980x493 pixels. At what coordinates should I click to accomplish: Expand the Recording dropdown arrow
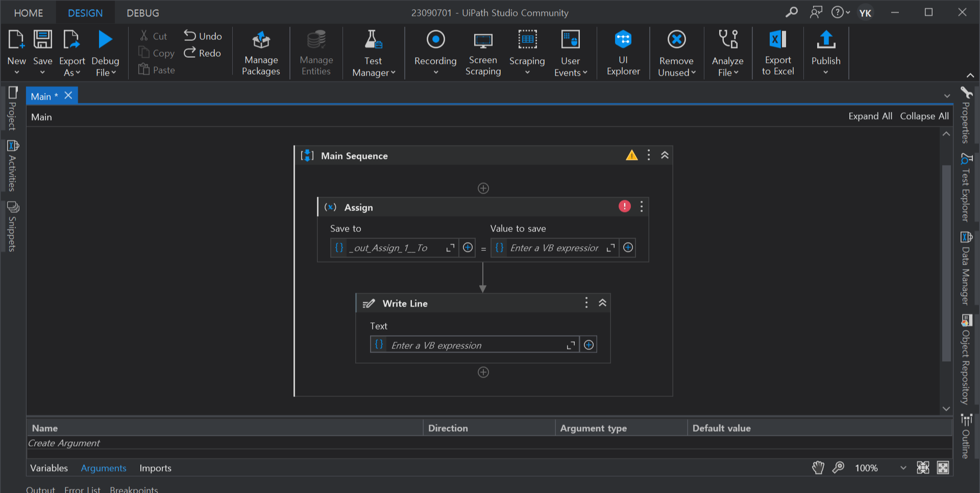pos(435,73)
